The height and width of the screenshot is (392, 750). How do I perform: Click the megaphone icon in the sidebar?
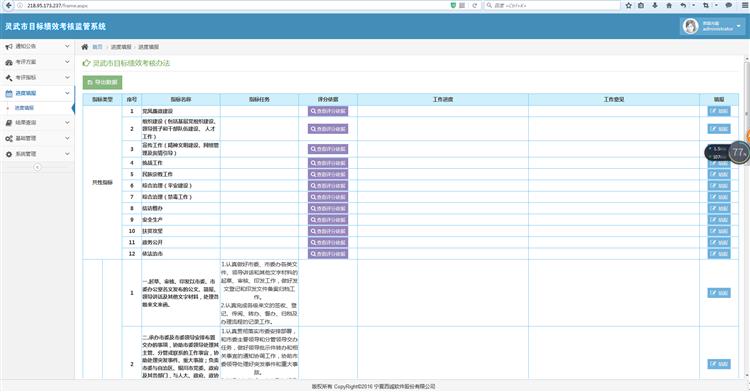click(9, 47)
